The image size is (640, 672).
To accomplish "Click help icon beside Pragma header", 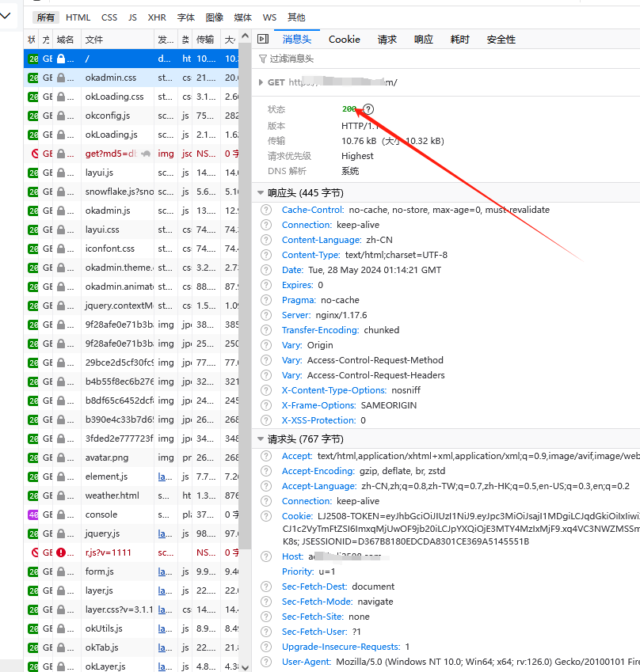I will [x=266, y=300].
